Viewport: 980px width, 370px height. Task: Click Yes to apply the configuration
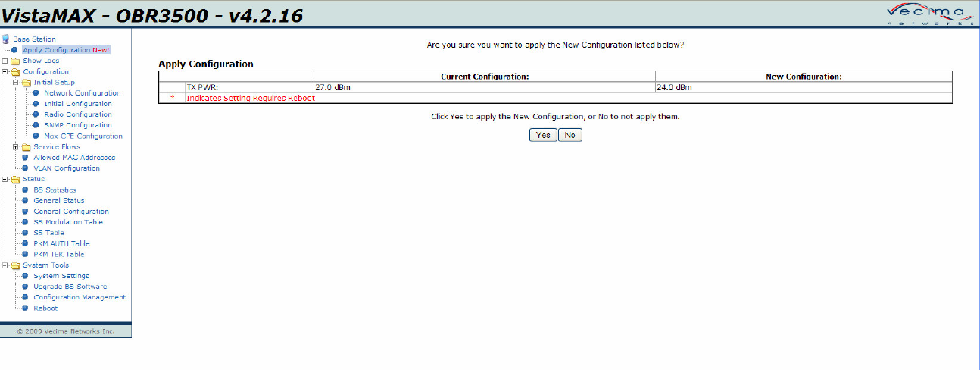[x=543, y=135]
